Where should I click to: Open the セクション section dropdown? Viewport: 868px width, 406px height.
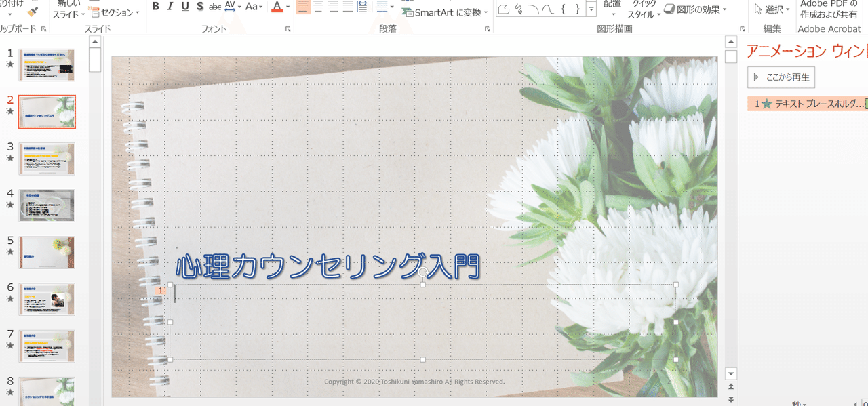pyautogui.click(x=115, y=12)
